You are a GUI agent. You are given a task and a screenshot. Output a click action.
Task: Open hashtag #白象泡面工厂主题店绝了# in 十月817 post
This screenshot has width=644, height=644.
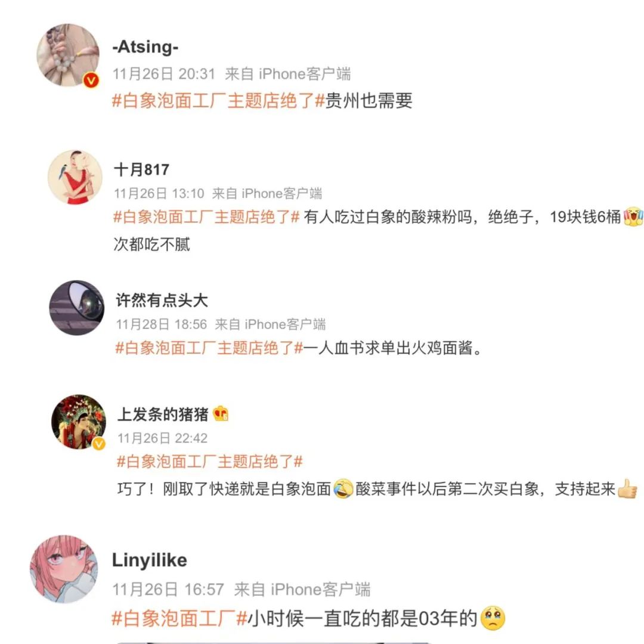click(x=206, y=217)
